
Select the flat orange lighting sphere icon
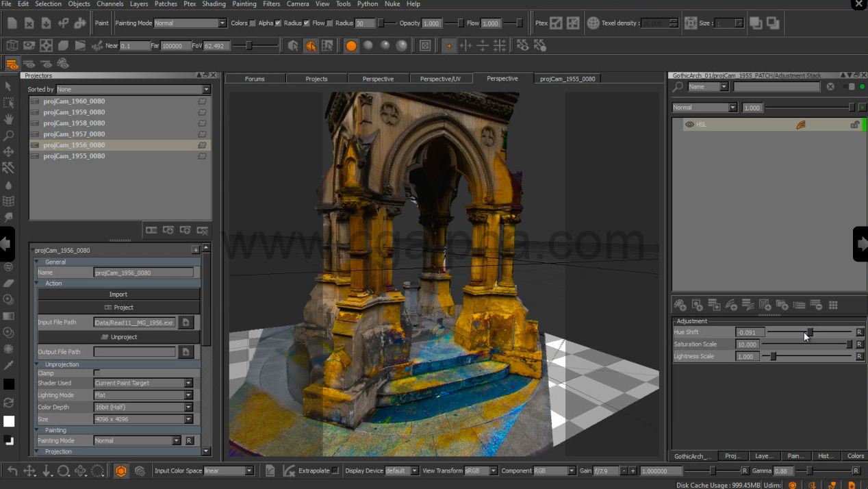coord(351,46)
